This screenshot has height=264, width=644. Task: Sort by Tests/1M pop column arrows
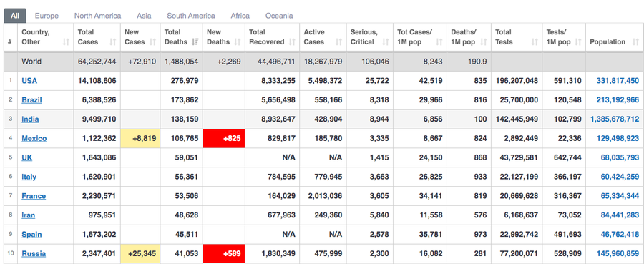[578, 42]
